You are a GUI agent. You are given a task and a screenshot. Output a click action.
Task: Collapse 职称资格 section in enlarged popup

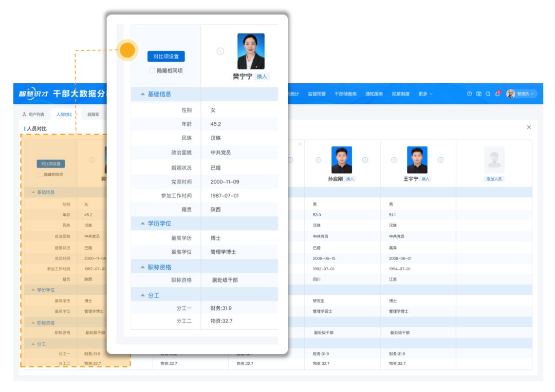click(x=143, y=268)
